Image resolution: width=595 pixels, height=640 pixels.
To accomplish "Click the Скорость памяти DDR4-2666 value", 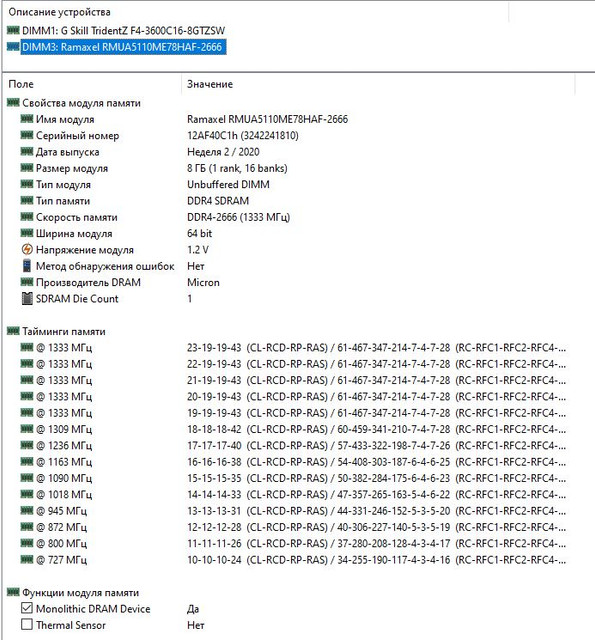I will coord(238,217).
